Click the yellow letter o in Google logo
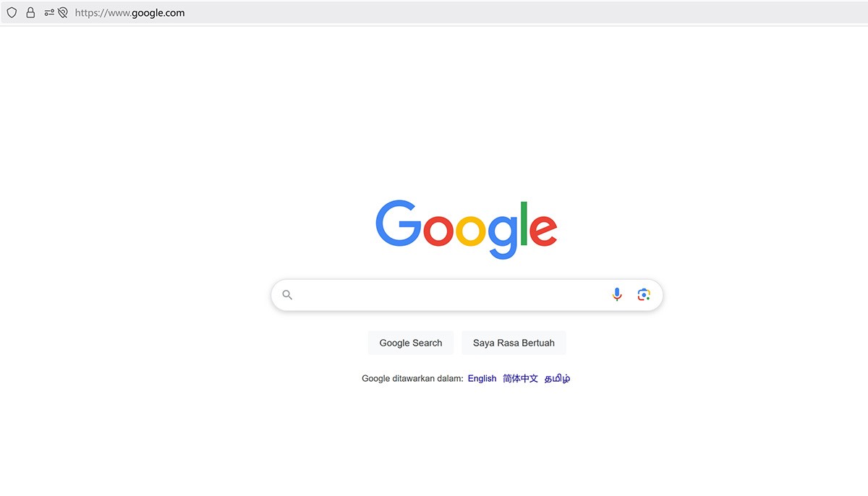Image resolution: width=868 pixels, height=496 pixels. coord(470,230)
